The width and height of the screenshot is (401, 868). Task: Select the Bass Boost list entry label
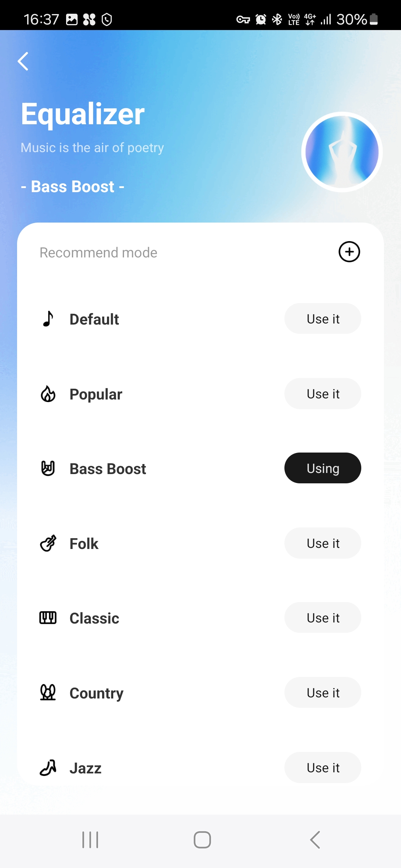click(x=108, y=469)
